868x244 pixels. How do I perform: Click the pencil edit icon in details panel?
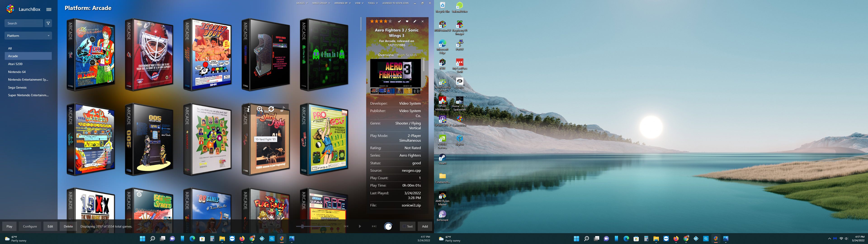click(x=415, y=21)
